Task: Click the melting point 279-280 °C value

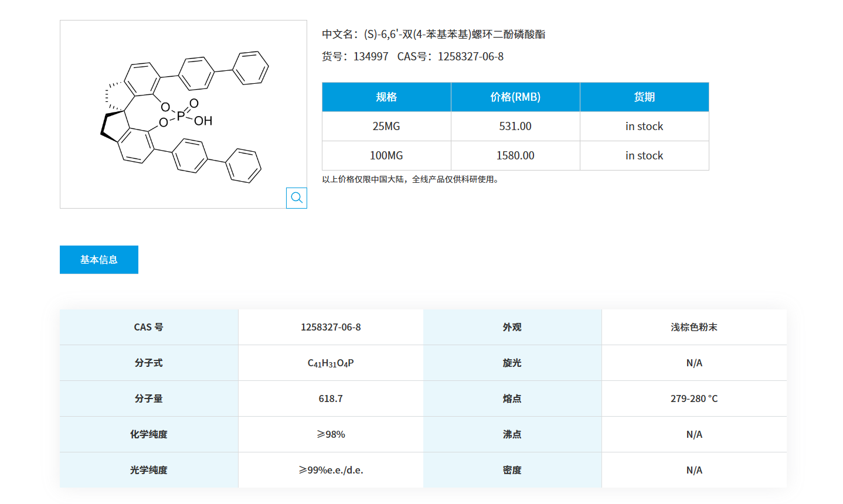Action: (x=694, y=398)
